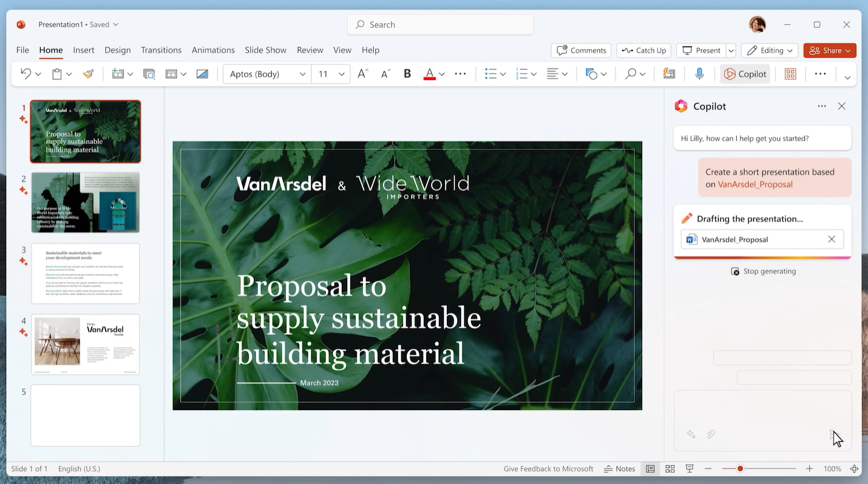Viewport: 868px width, 484px height.
Task: Adjust the zoom slider handle
Action: coord(740,469)
